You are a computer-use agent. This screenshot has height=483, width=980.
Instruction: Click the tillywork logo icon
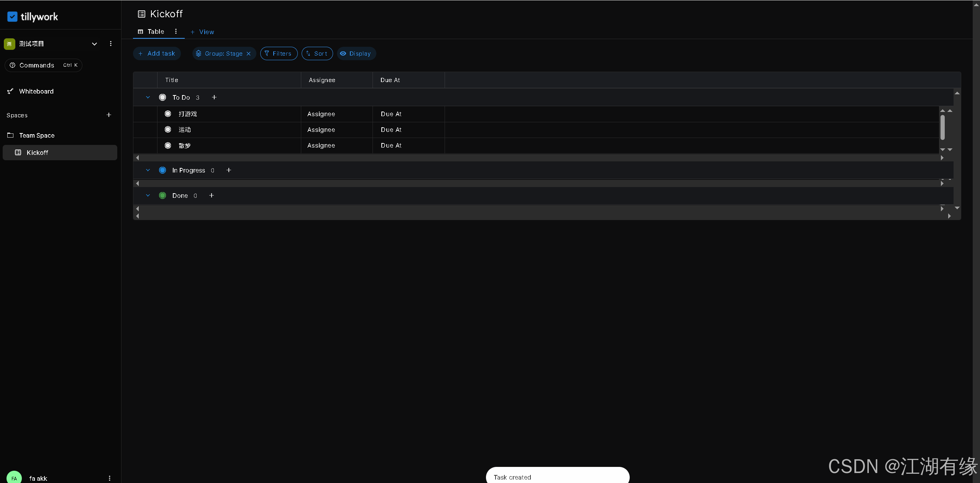click(12, 17)
